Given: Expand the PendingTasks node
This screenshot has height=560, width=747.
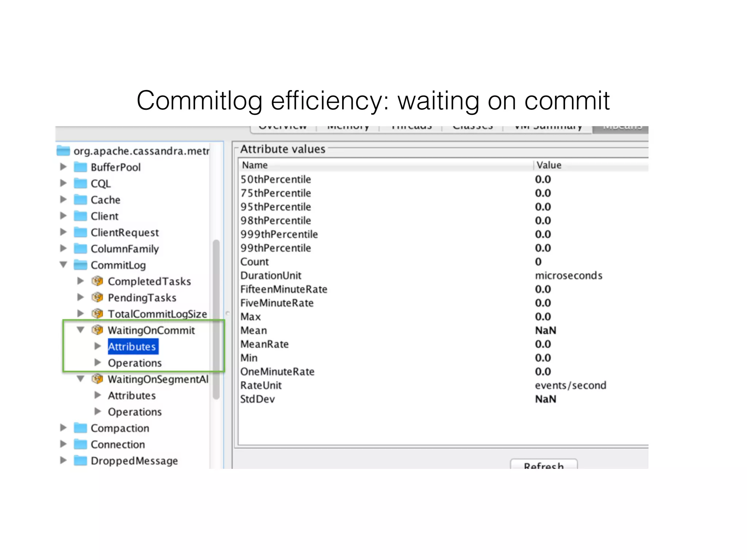Looking at the screenshot, I should 81,297.
